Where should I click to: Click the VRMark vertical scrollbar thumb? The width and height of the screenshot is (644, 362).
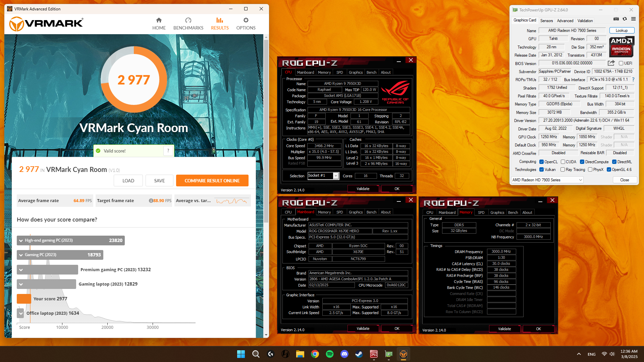(266, 132)
